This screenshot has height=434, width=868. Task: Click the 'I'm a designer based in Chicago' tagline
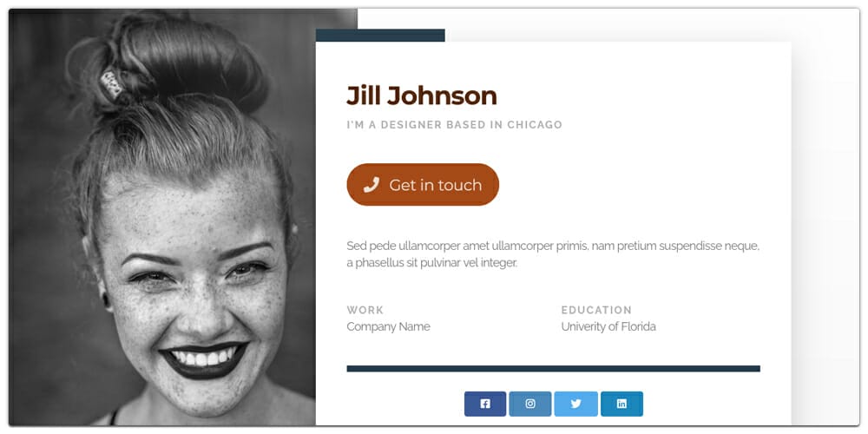pyautogui.click(x=455, y=125)
